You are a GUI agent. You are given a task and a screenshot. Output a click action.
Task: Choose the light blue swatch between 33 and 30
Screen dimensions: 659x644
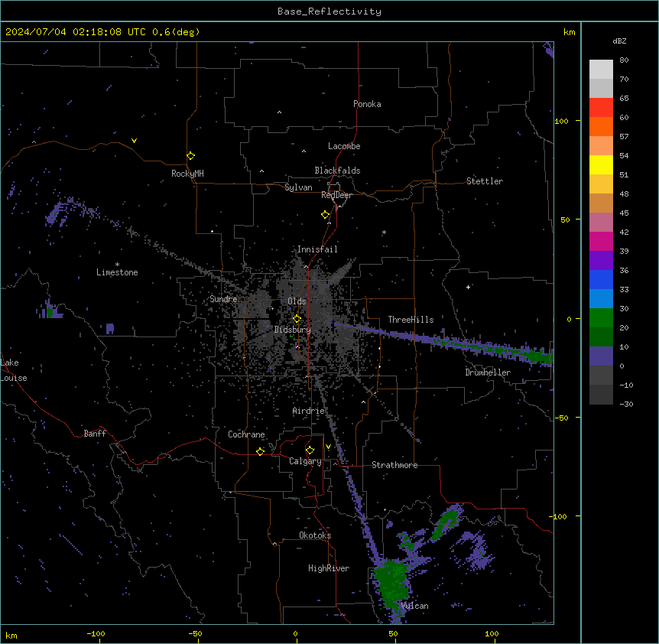coord(601,299)
